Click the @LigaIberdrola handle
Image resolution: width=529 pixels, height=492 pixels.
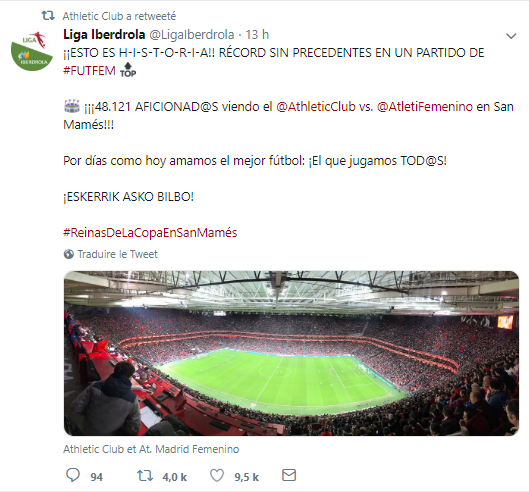tap(192, 34)
